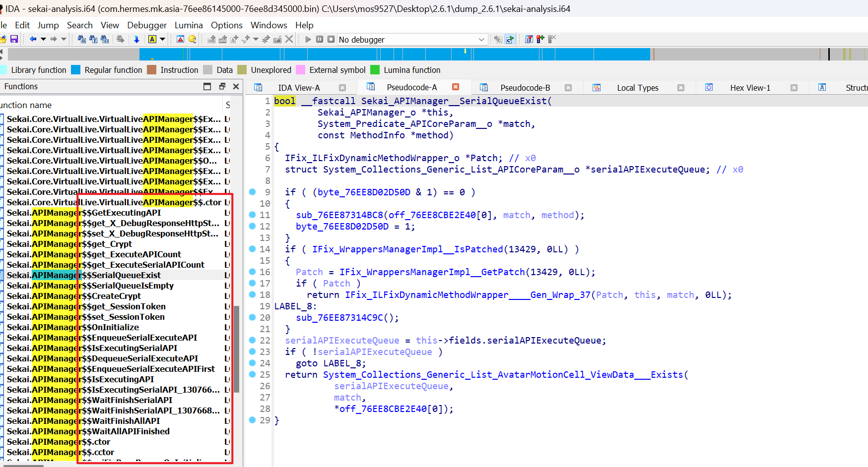868x467 pixels.
Task: Click the yellow circle search icon
Action: (193, 39)
